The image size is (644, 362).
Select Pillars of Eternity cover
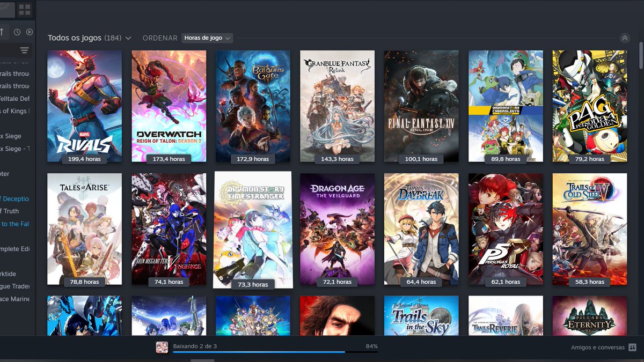click(590, 316)
